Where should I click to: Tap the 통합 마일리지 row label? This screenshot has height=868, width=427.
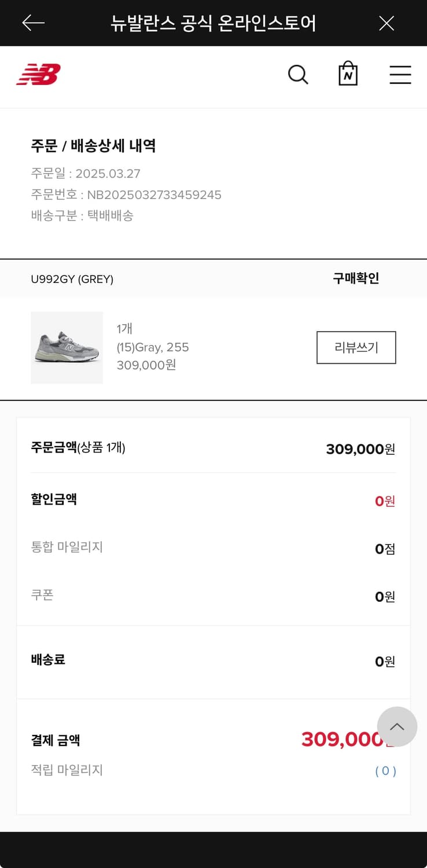point(67,547)
